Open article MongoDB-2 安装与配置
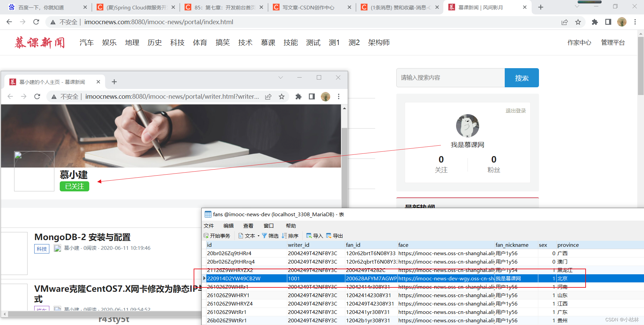The width and height of the screenshot is (644, 325). click(82, 237)
